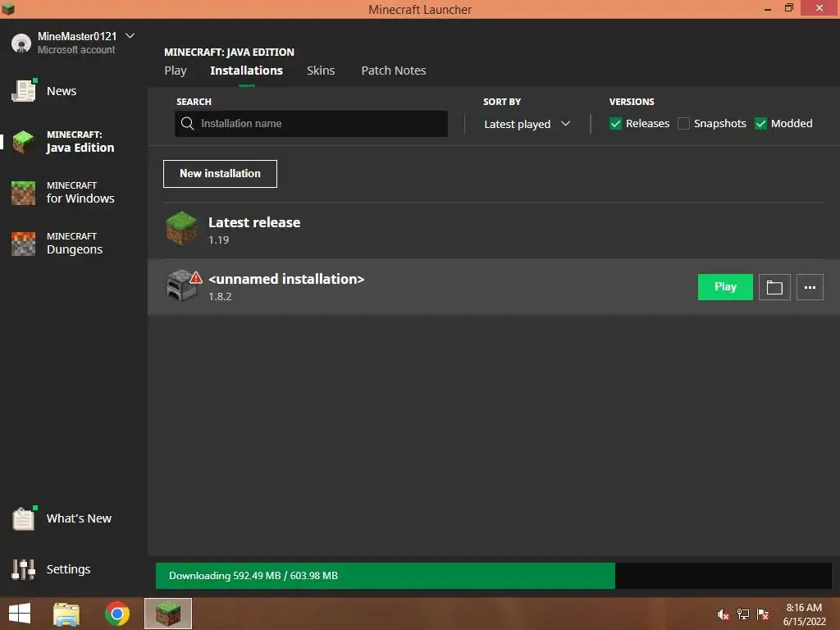The height and width of the screenshot is (630, 840).
Task: Open File Explorer from taskbar
Action: [x=66, y=614]
